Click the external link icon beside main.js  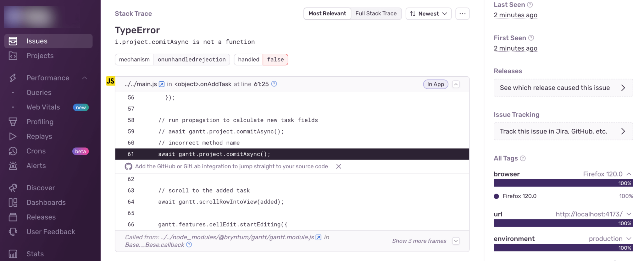pos(162,84)
